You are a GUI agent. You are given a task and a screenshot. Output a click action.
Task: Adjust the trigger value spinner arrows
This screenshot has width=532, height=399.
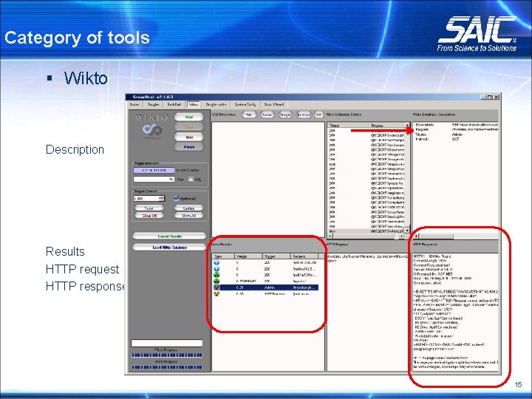162,199
